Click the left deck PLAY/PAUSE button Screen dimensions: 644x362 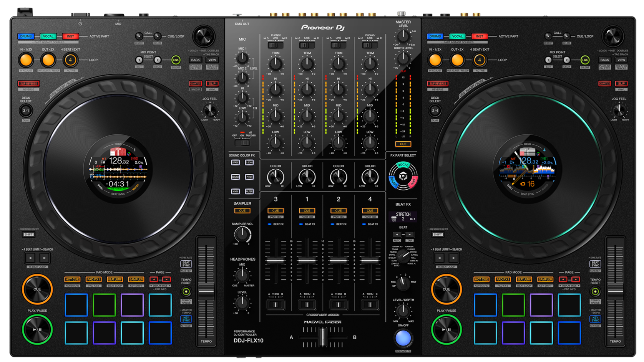click(x=37, y=329)
